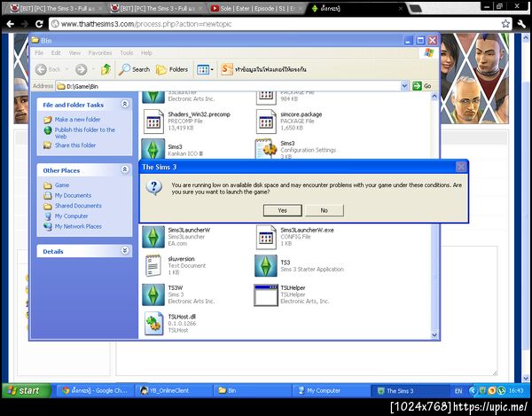Switch to Google Chrome taskbar button
Screen dimensions: 532x416
click(x=95, y=390)
